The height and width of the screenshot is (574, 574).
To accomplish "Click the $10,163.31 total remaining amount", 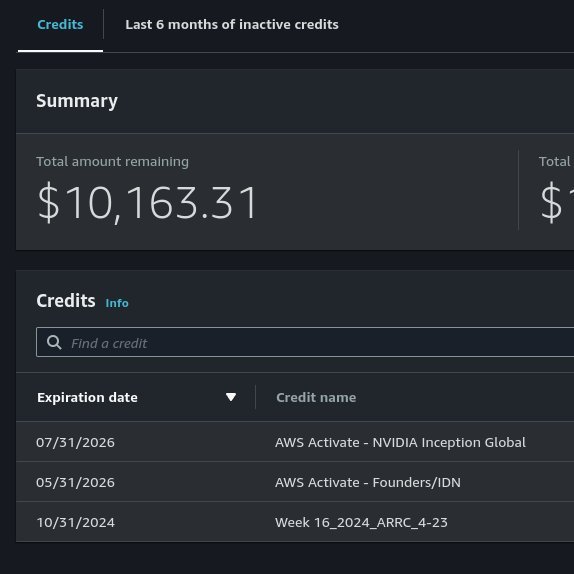I will click(147, 203).
